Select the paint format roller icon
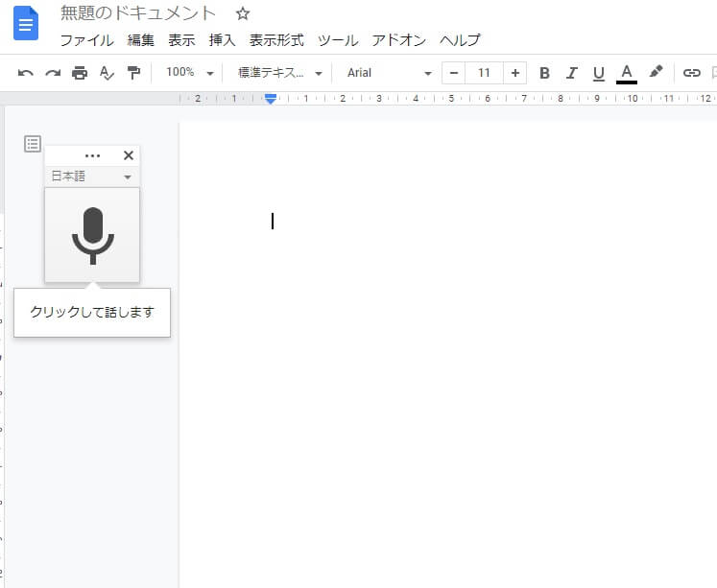The height and width of the screenshot is (588, 717). point(133,73)
